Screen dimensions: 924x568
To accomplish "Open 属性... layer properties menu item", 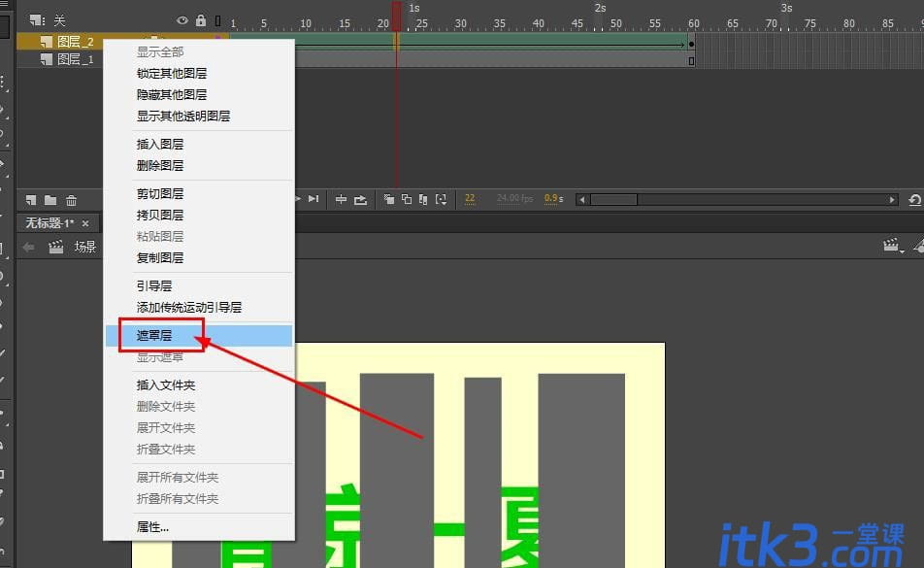I will tap(199, 527).
